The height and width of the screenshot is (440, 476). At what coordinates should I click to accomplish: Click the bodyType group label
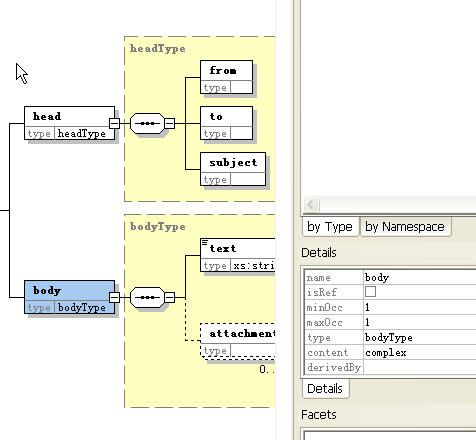pos(158,227)
